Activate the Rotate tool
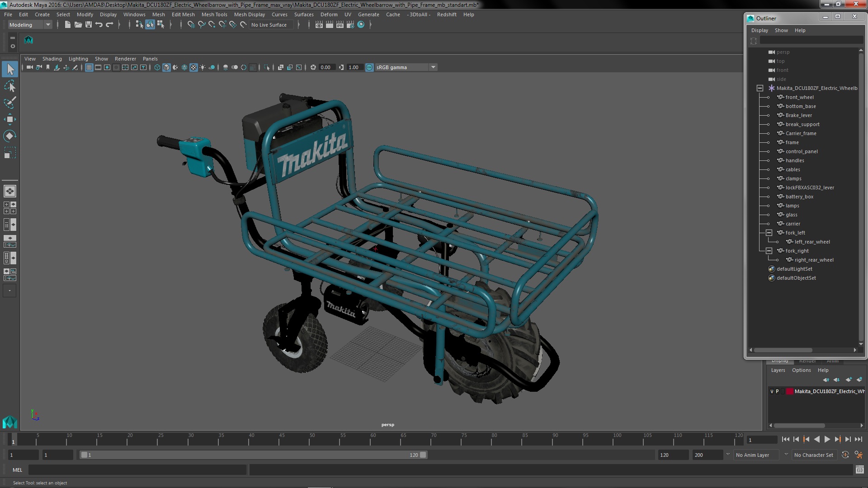The image size is (868, 488). click(x=10, y=136)
